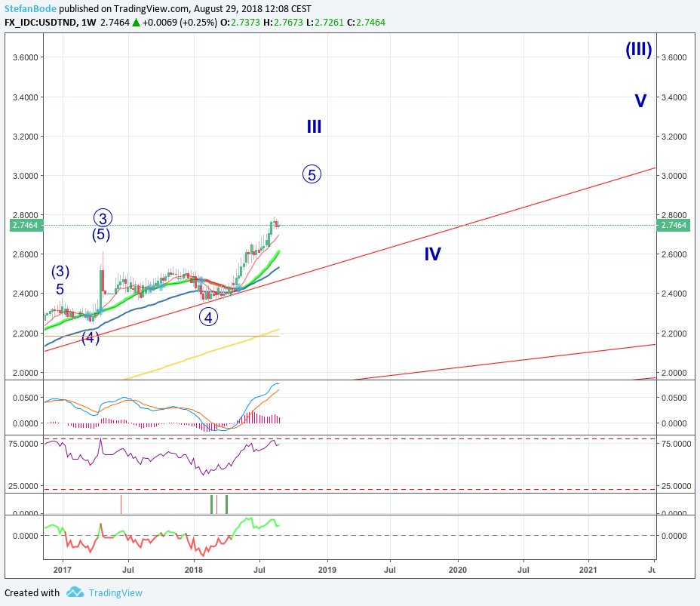Viewport: 700px width, 606px height.
Task: Click the 2018 time axis label
Action: click(194, 570)
